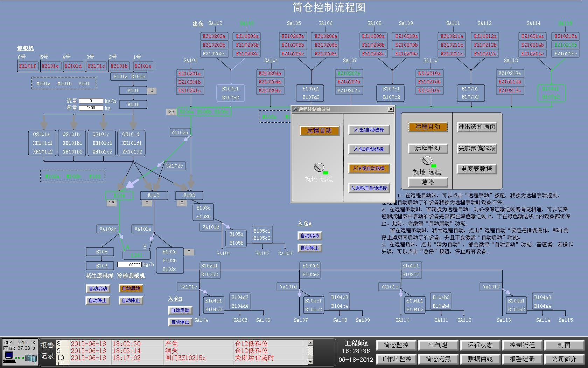Open the 数据曲线 page

pos(480,359)
